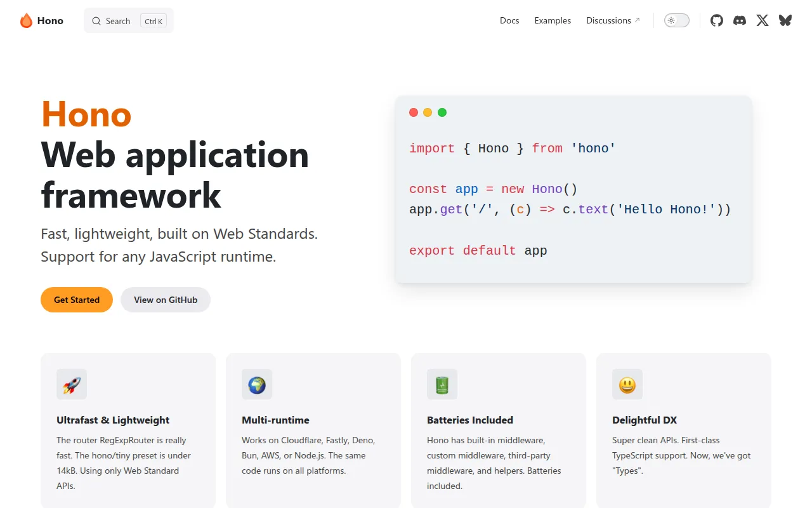Click the green dot in code window
812x508 pixels.
tap(442, 112)
